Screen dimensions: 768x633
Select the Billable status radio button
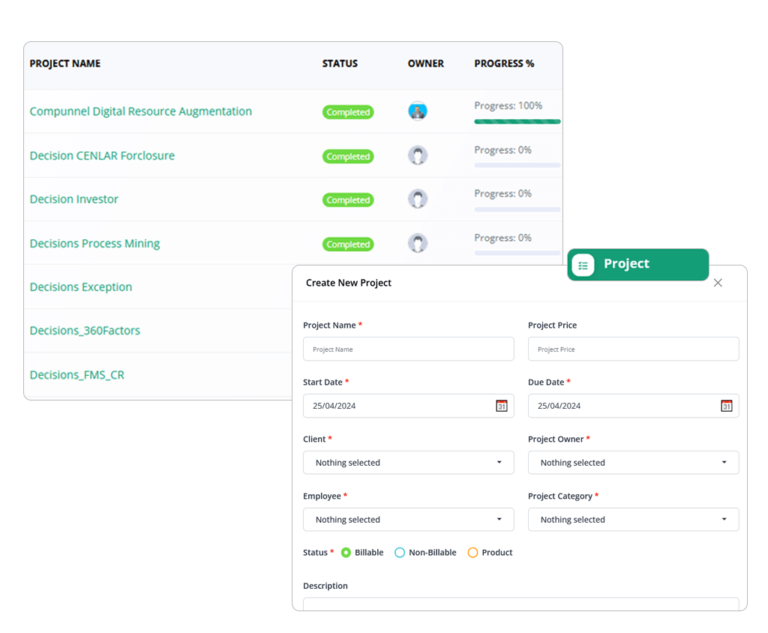coord(346,552)
